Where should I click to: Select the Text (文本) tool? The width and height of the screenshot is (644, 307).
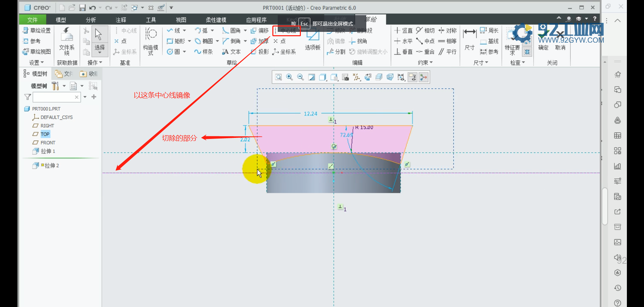(231, 52)
